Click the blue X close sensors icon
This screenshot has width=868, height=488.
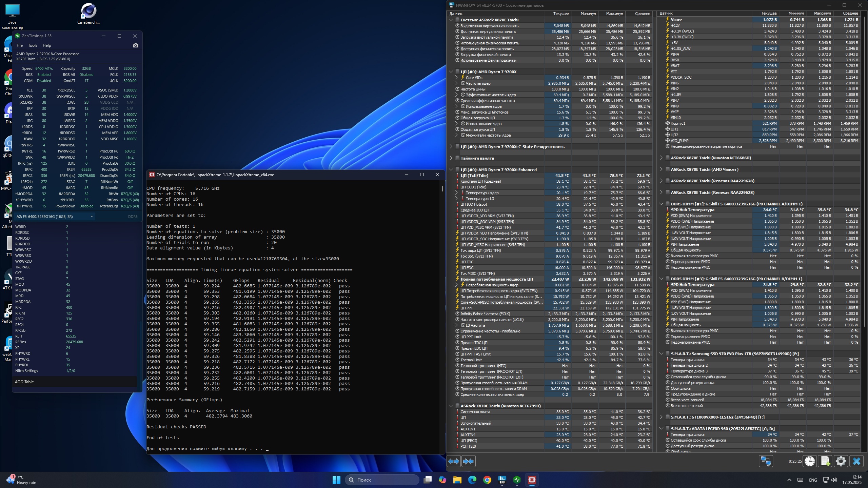[856, 461]
